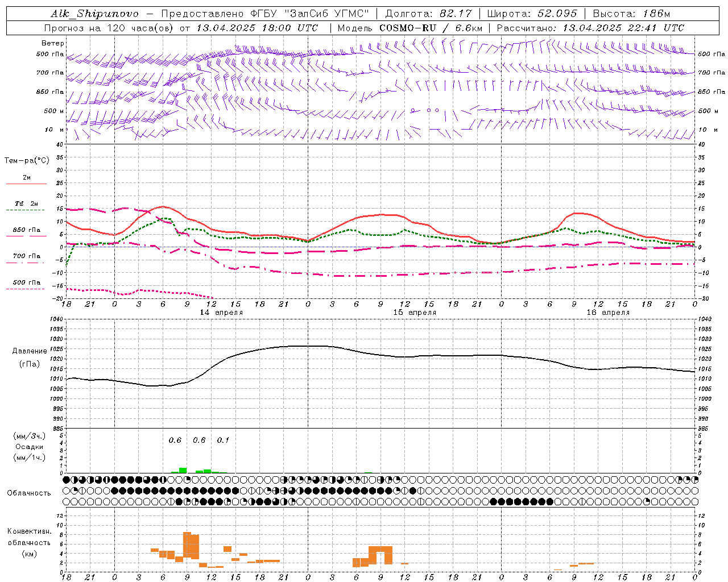728x582 pixels.
Task: Click the Прогноз на 120 часа(ов) text
Action: pyautogui.click(x=109, y=28)
